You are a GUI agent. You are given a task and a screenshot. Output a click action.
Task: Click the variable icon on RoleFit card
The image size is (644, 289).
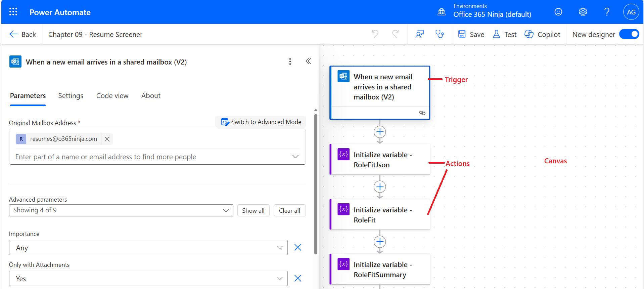343,209
